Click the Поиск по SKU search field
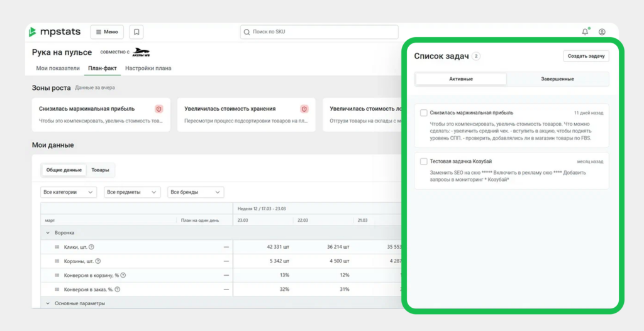Viewport: 644px width, 331px height. [319, 32]
